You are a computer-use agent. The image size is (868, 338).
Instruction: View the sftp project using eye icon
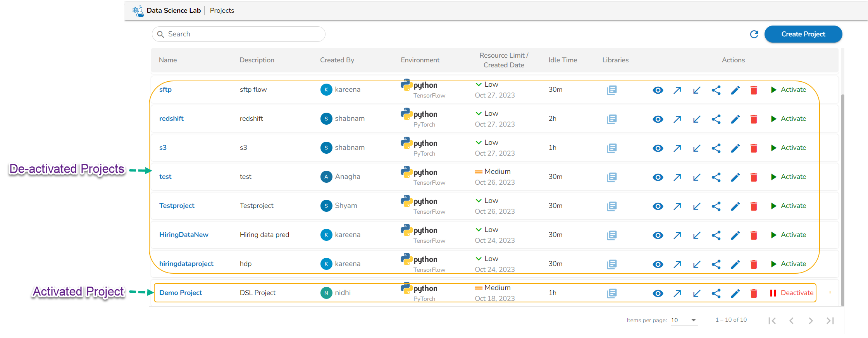tap(658, 90)
